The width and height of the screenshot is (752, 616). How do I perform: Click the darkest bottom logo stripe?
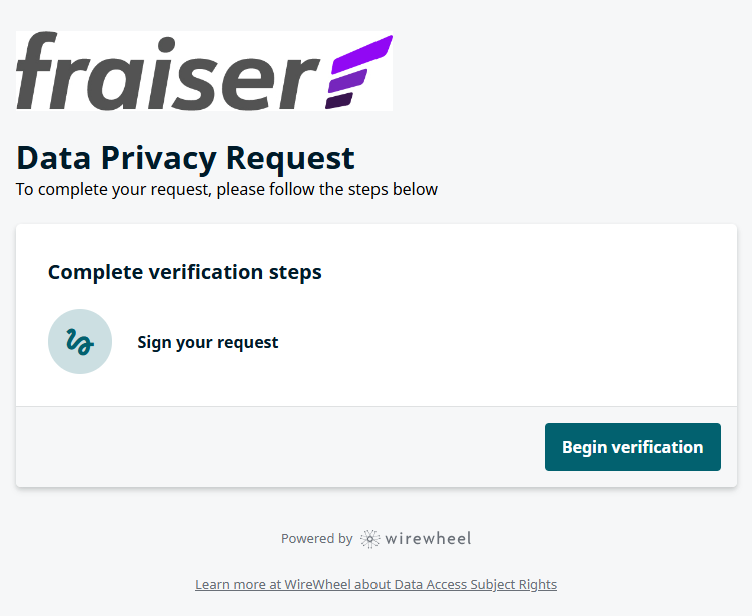pyautogui.click(x=339, y=100)
